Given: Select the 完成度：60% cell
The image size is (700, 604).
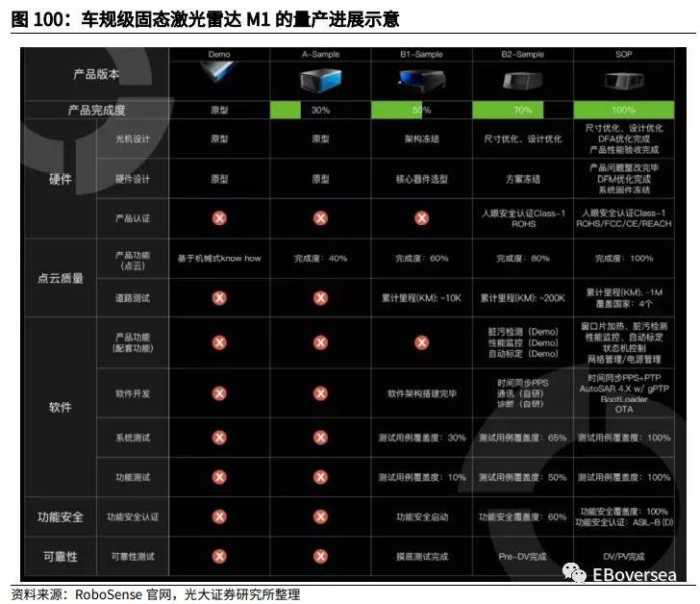Looking at the screenshot, I should (x=422, y=258).
